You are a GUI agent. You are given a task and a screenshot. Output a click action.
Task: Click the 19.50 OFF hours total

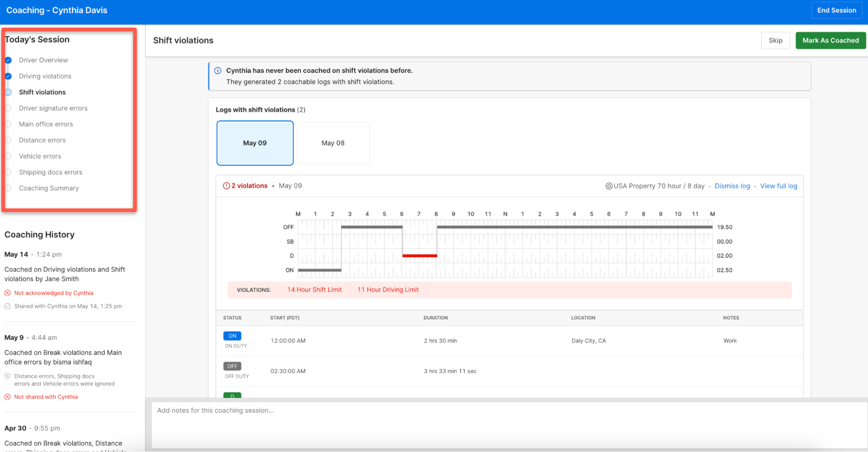coord(724,227)
